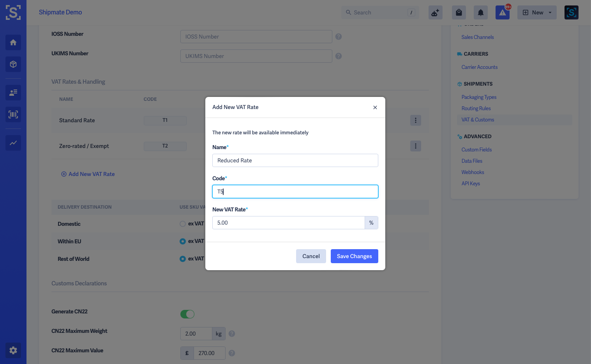Open the user account avatar
This screenshot has width=591, height=364.
572,12
